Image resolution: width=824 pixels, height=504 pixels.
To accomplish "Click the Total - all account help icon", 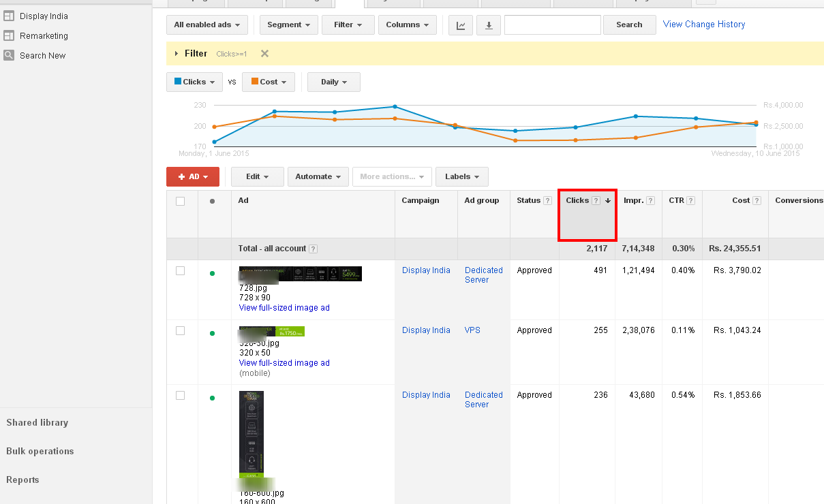I will coord(313,249).
